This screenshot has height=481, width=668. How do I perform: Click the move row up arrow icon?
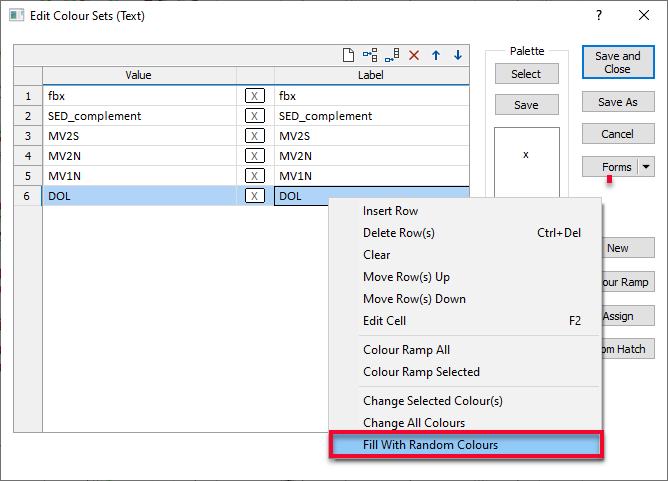point(436,56)
